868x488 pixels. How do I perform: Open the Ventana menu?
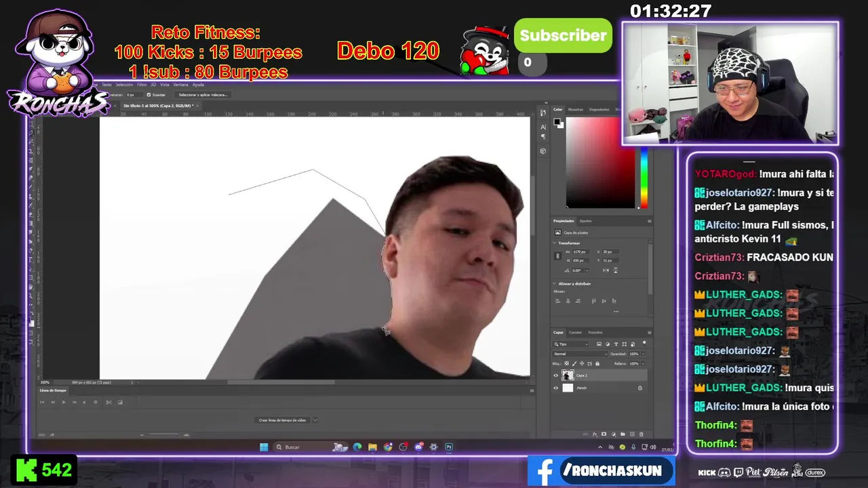click(x=181, y=85)
